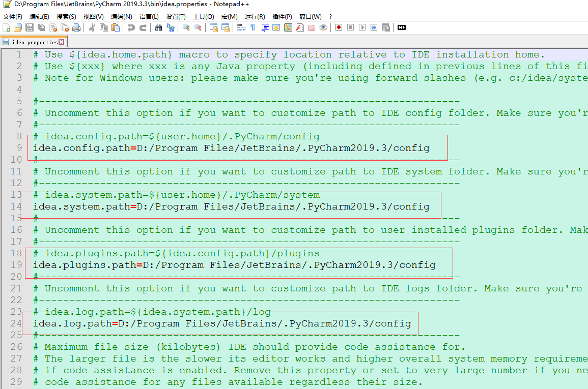Run macro multiple times icon
Screen dimensions: 588x389
click(x=374, y=27)
